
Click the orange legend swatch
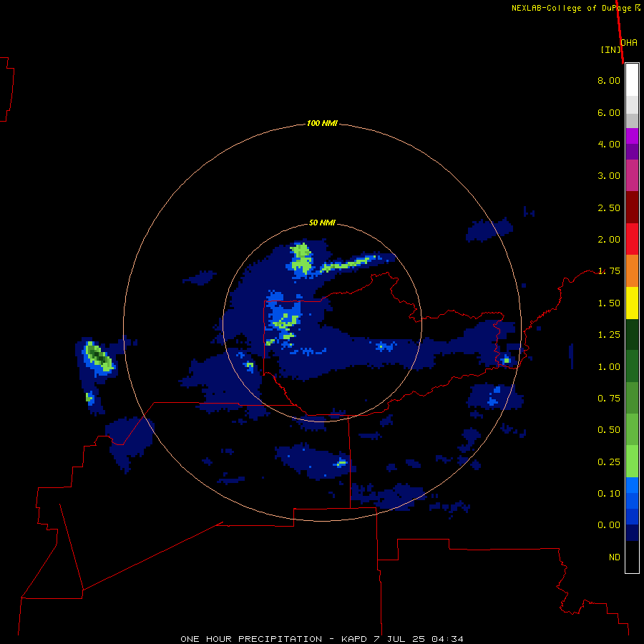point(632,270)
